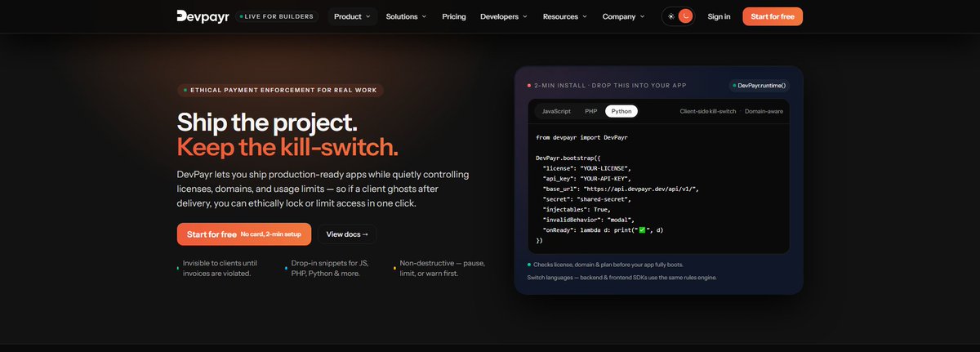Click "Client-side kill-switch" label
Viewport: 980px width, 352px height.
708,110
